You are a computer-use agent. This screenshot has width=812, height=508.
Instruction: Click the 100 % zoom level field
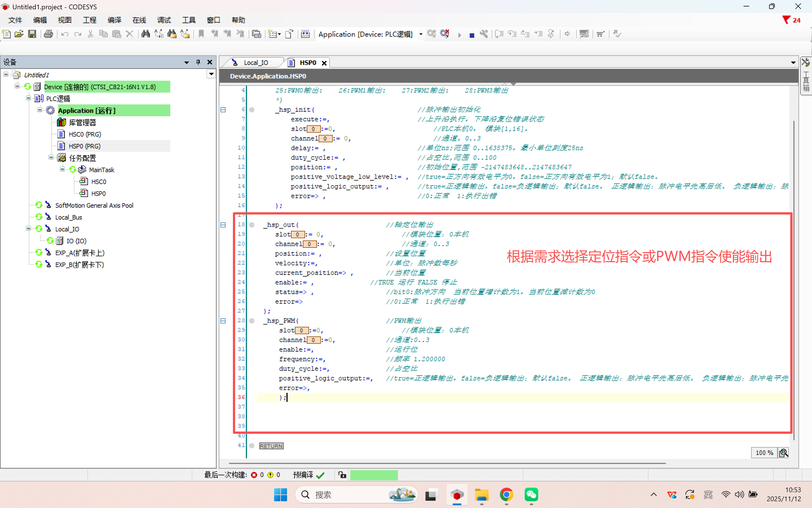(764, 453)
